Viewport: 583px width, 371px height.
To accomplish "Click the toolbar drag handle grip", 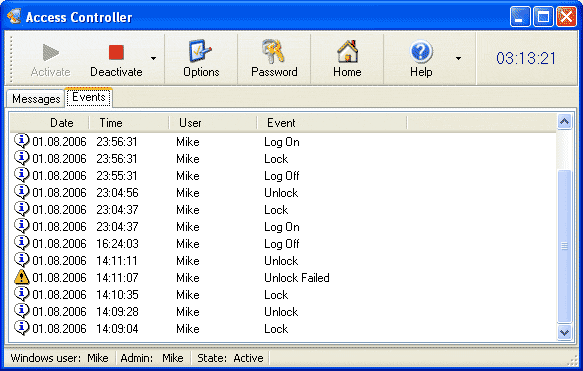I will point(11,58).
